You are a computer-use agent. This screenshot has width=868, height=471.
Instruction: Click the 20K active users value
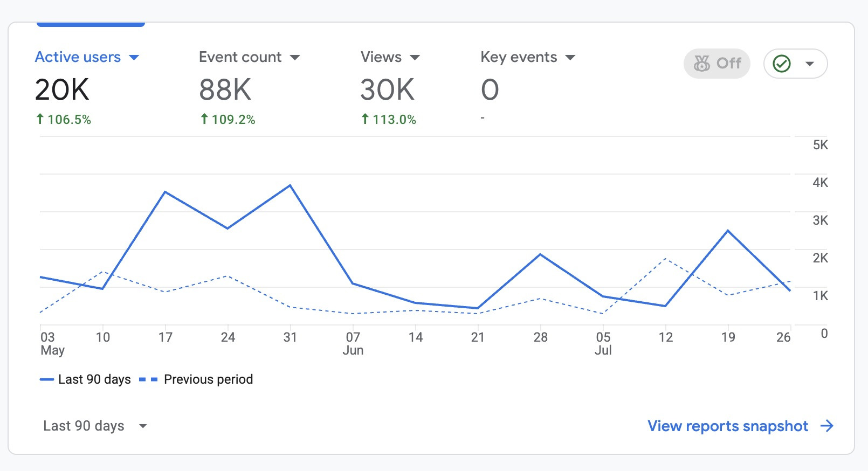click(x=62, y=89)
